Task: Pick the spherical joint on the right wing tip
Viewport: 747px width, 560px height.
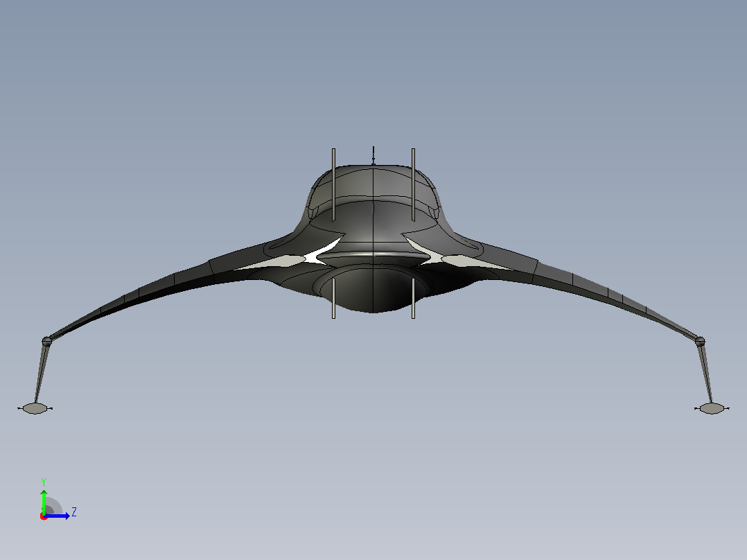Action: pos(700,341)
